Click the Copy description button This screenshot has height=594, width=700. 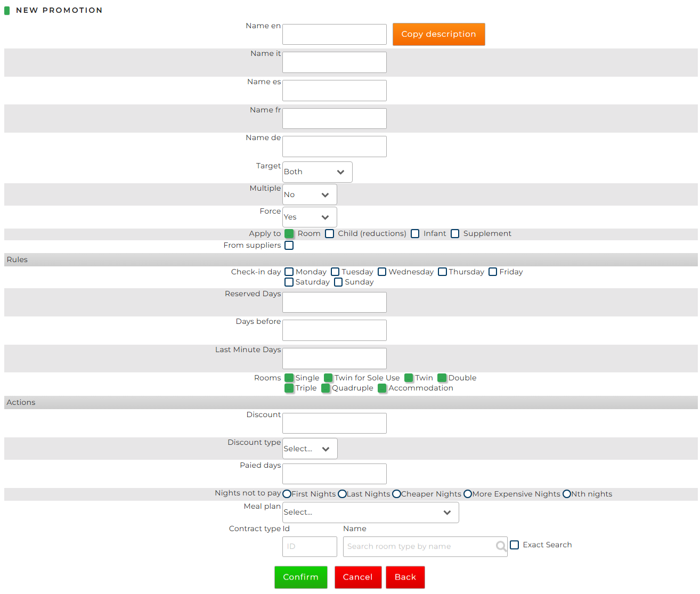[x=438, y=34]
